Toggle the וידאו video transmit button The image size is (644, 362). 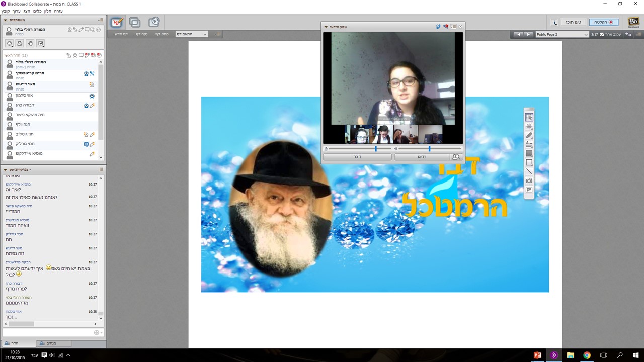point(422,157)
